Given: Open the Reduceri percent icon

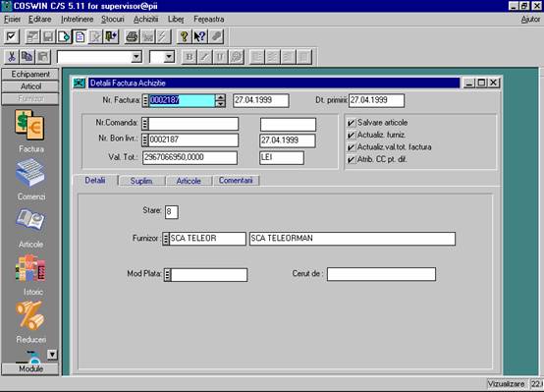Looking at the screenshot, I should point(30,315).
